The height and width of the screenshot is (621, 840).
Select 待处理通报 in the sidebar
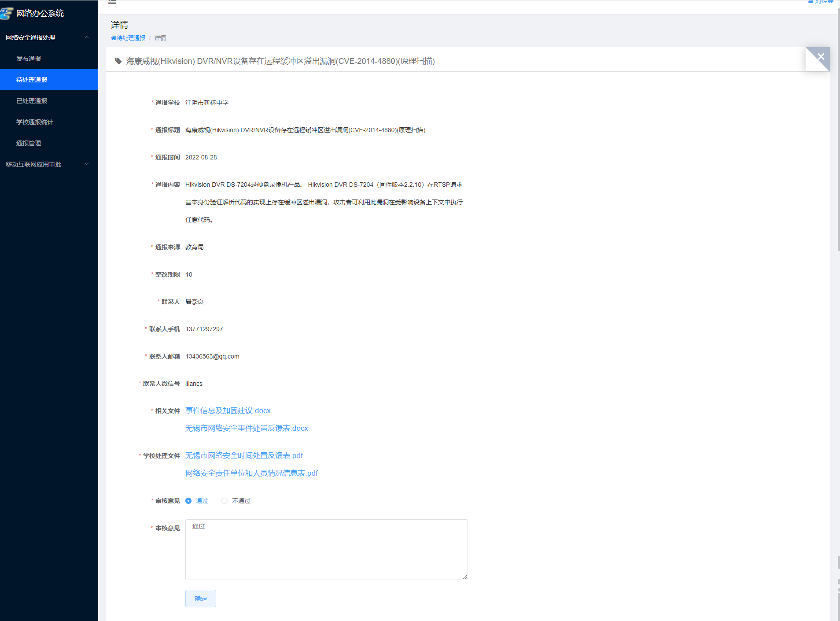point(49,80)
